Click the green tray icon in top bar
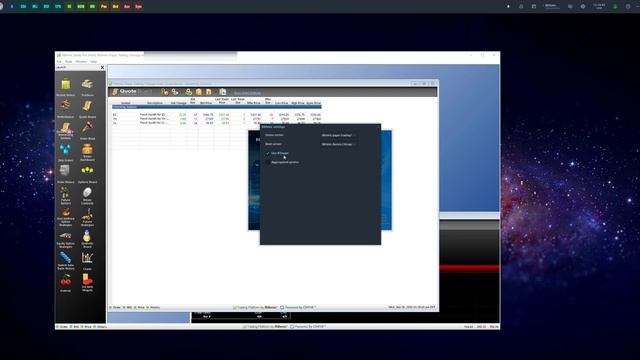Viewport: 640px width, 360px height. 615,6
